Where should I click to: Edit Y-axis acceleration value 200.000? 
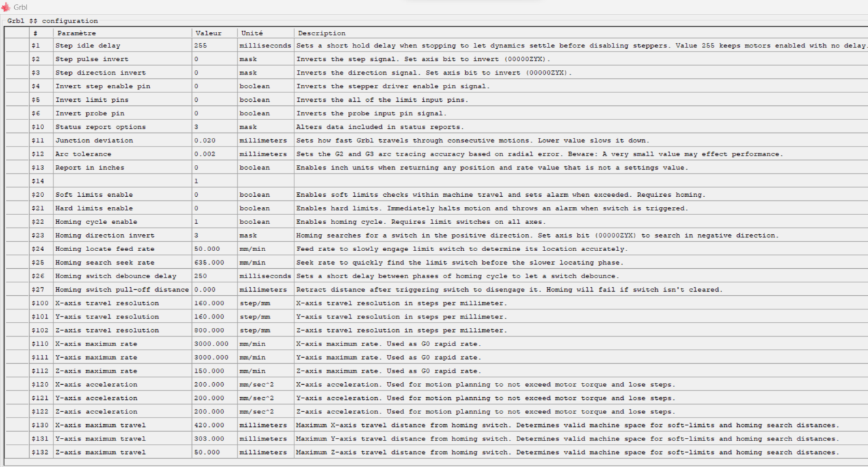pyautogui.click(x=214, y=398)
